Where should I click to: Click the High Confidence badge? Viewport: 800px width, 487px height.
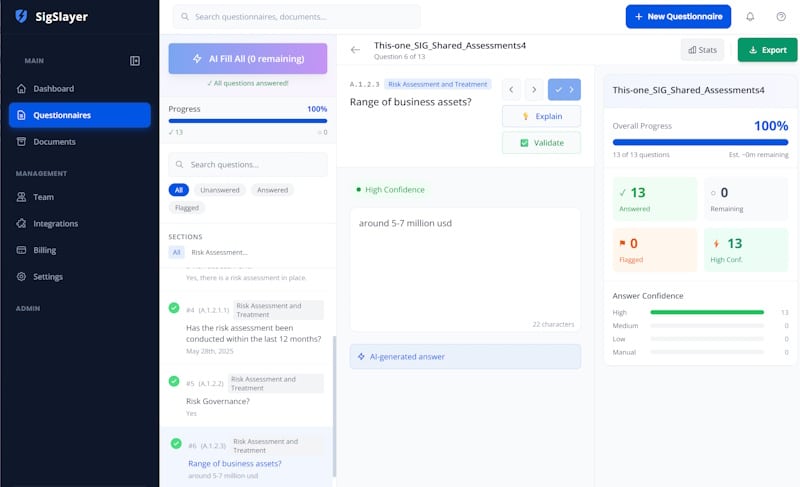point(391,190)
